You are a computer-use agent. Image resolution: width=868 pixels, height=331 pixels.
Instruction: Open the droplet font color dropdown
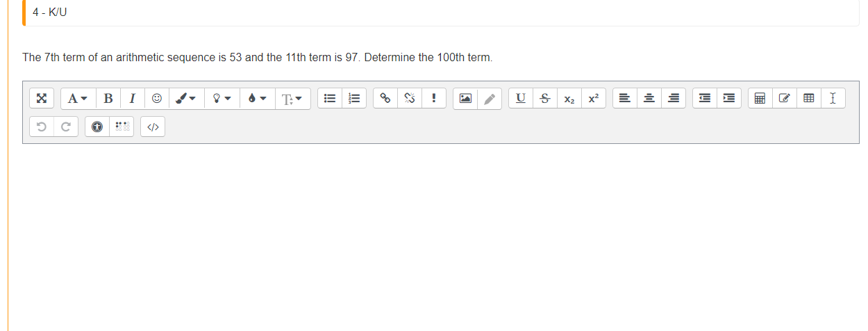click(x=258, y=99)
